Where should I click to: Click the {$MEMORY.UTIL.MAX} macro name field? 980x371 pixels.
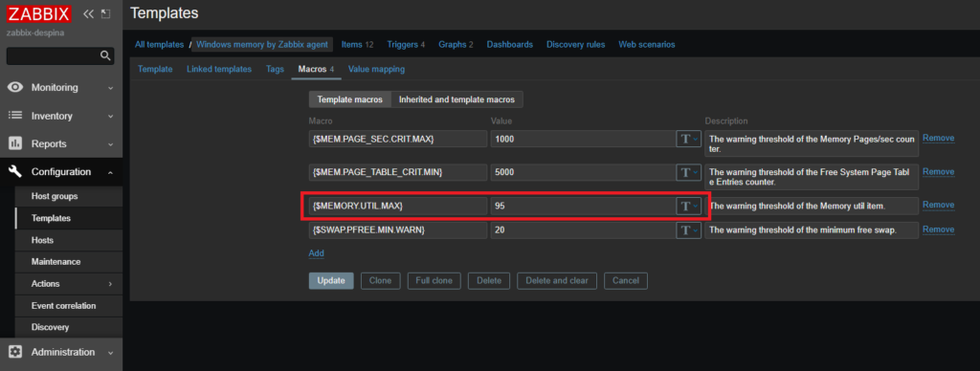[x=397, y=207]
